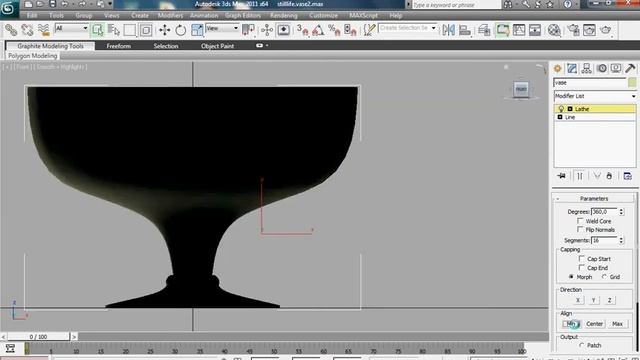The height and width of the screenshot is (360, 640).
Task: Open the Modifier List dropdown
Action: 595,96
